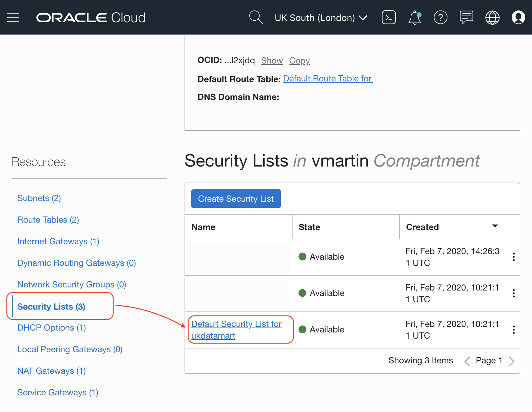This screenshot has width=532, height=412.
Task: Select Local Peering Gateways (0) resource
Action: [x=70, y=349]
